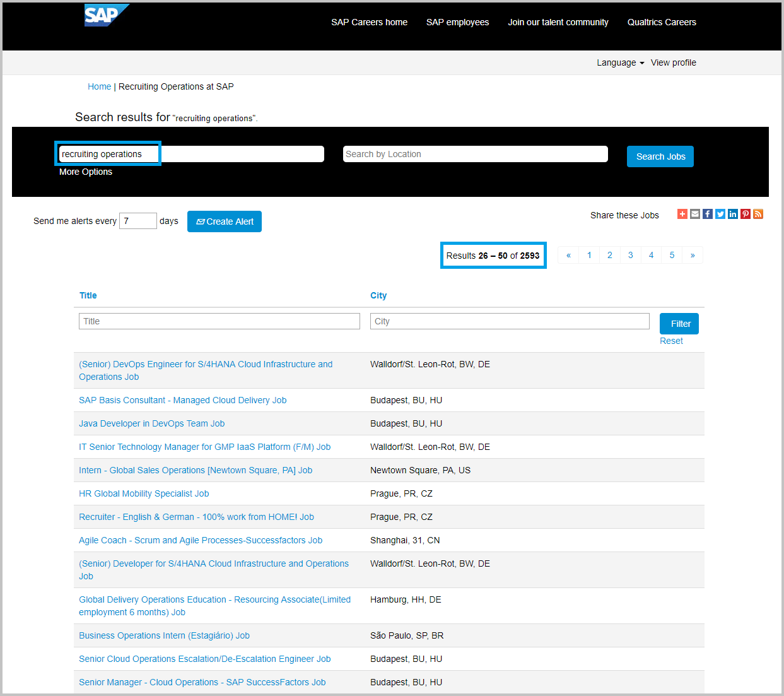
Task: Open Intern - Global Sales Operations job
Action: 196,470
